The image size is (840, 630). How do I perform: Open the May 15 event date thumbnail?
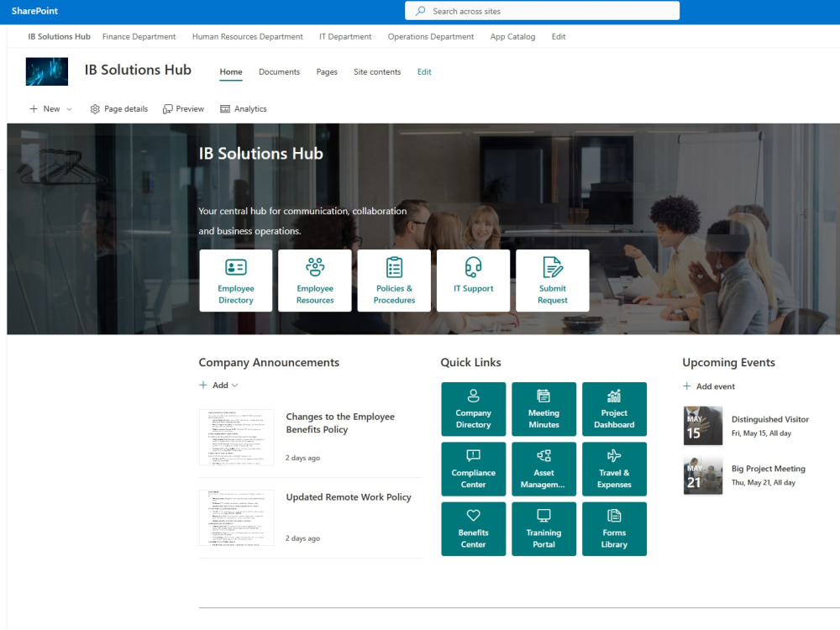703,426
